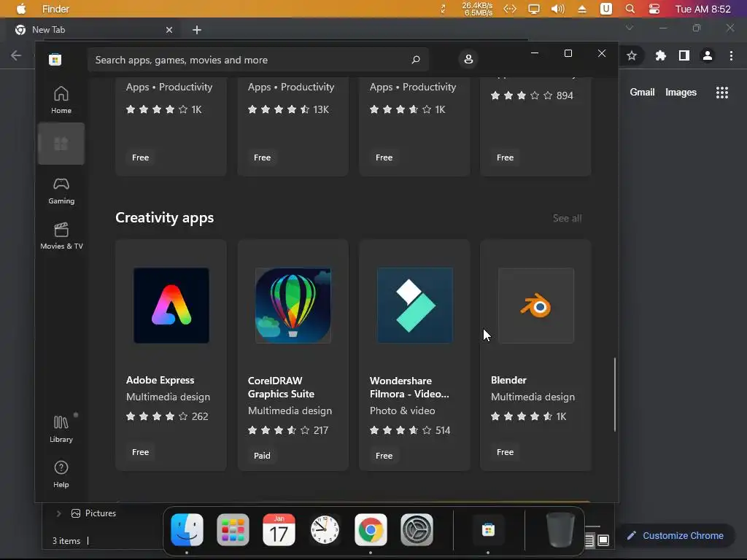Open Home in the Store sidebar
The width and height of the screenshot is (747, 560).
[61, 100]
